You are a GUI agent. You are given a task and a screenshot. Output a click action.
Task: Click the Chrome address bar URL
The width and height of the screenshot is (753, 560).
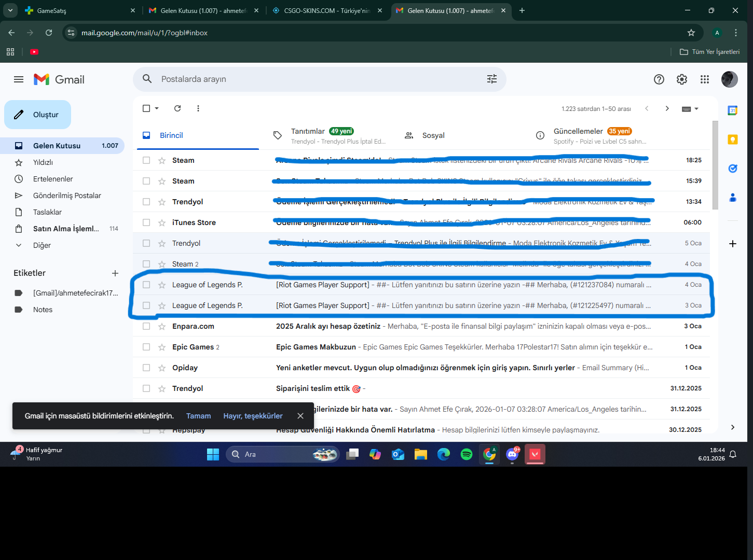[x=144, y=33]
